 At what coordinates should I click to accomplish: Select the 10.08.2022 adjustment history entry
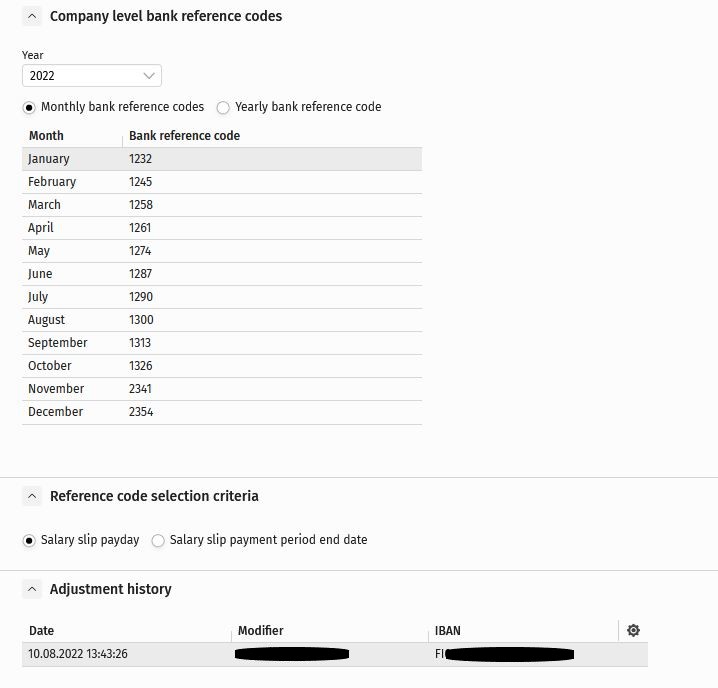tap(335, 654)
